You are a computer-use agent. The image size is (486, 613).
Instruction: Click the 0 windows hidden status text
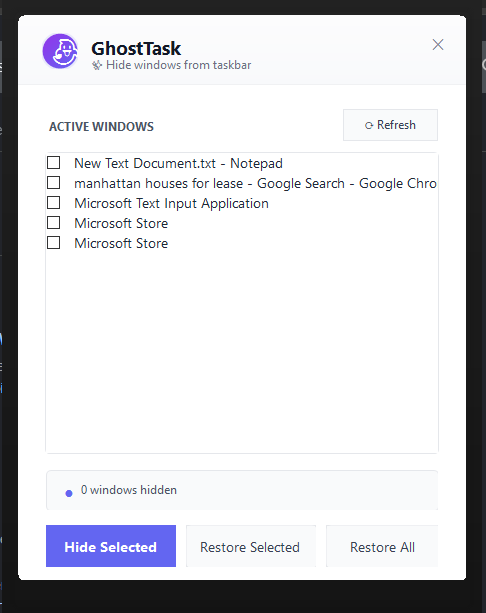pyautogui.click(x=129, y=490)
